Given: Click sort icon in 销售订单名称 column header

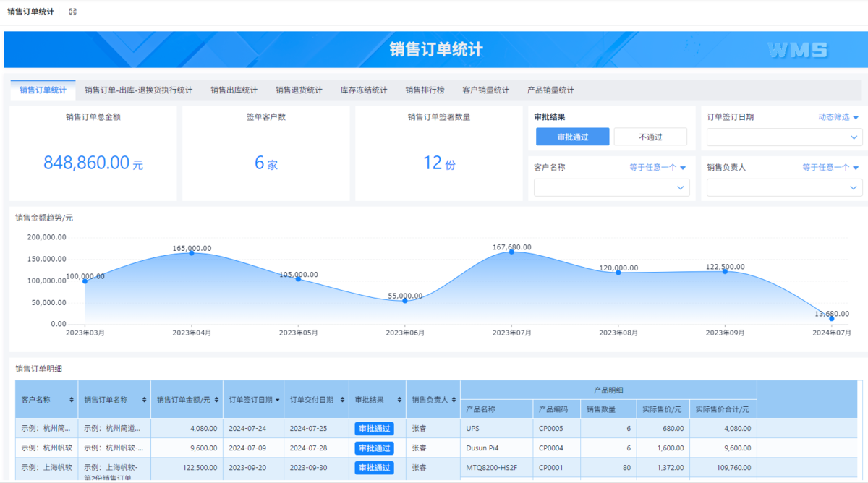Looking at the screenshot, I should [143, 400].
